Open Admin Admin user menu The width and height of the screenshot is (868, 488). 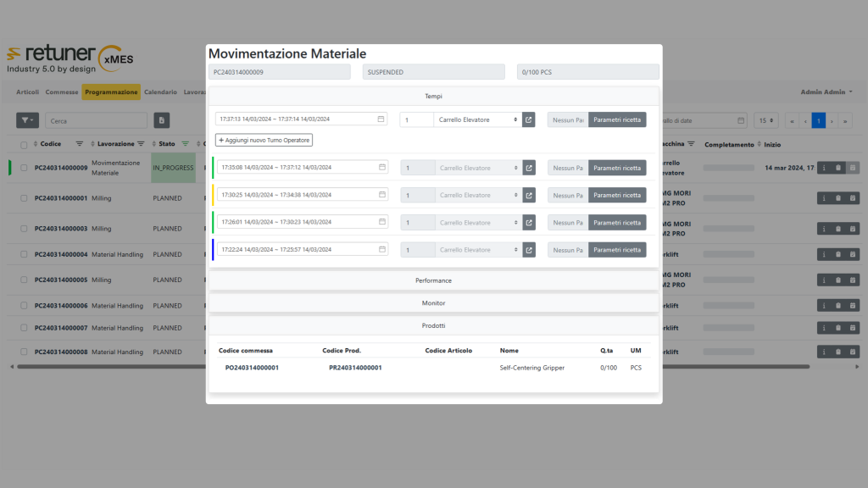coord(826,91)
